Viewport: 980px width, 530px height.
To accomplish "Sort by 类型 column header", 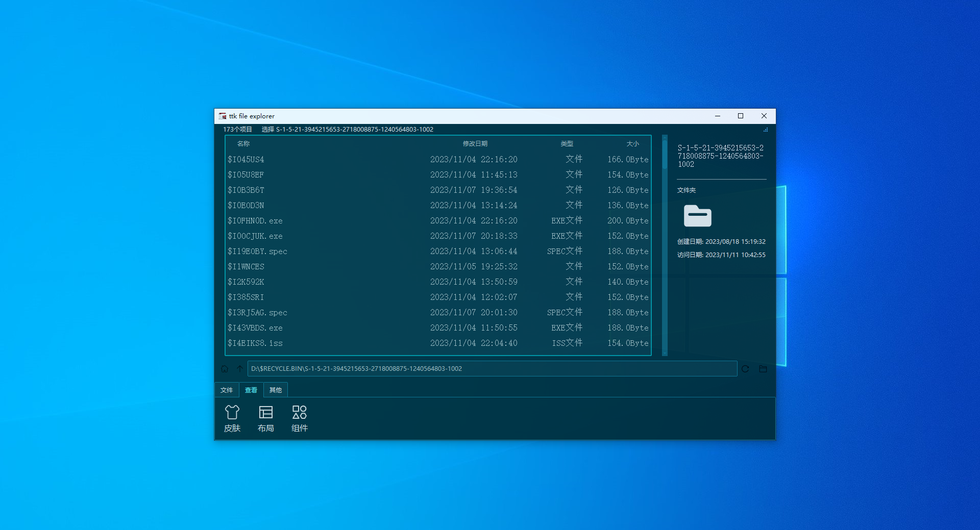I will coord(567,144).
